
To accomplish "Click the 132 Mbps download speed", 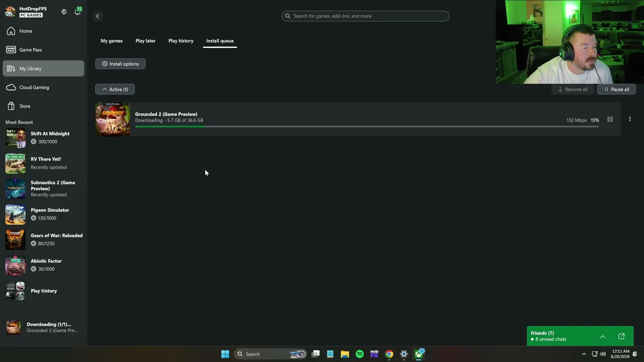I will 577,120.
